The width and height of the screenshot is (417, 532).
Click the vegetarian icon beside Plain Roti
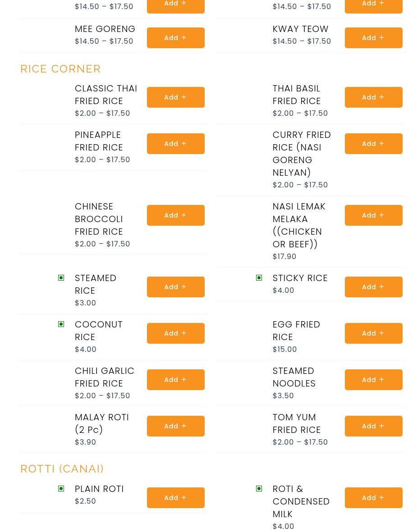[61, 489]
